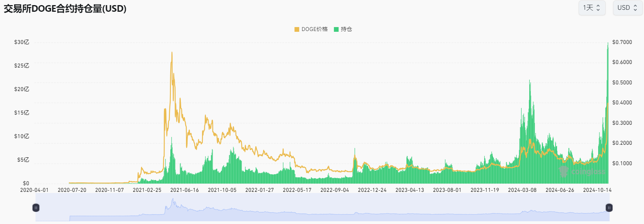
Task: Click the $10亿 left axis label
Action: point(22,136)
